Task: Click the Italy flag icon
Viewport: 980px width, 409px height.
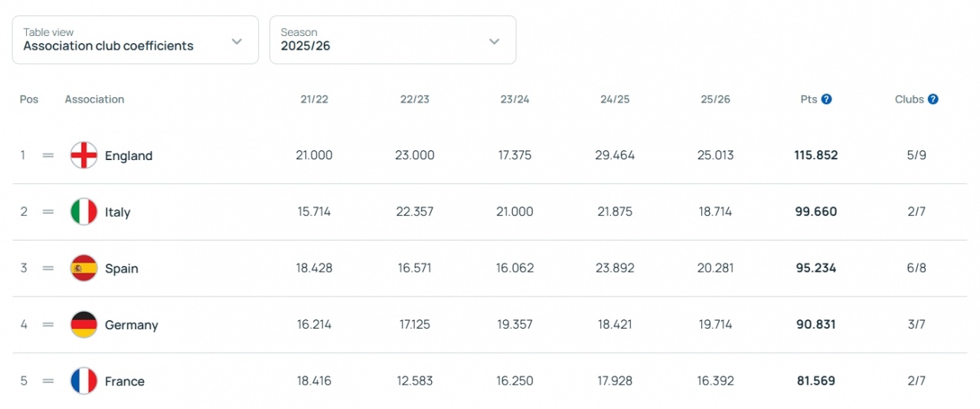Action: (83, 212)
